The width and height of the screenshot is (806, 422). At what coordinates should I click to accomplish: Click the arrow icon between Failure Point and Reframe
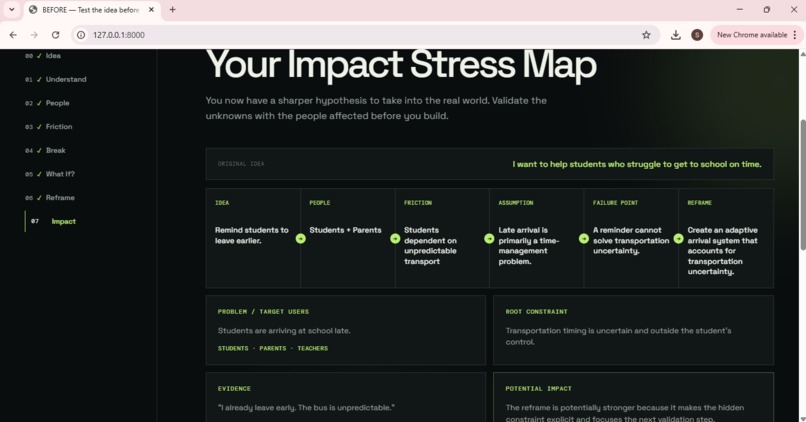[679, 238]
